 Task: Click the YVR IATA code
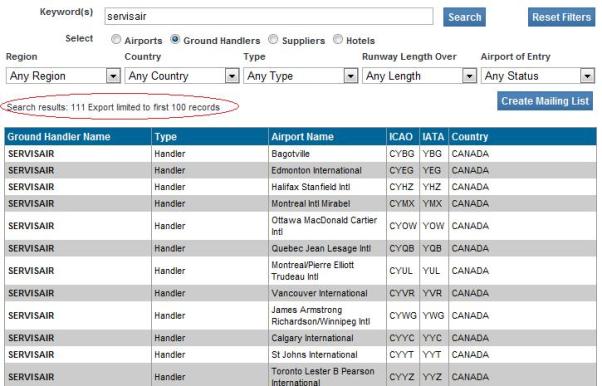[432, 293]
